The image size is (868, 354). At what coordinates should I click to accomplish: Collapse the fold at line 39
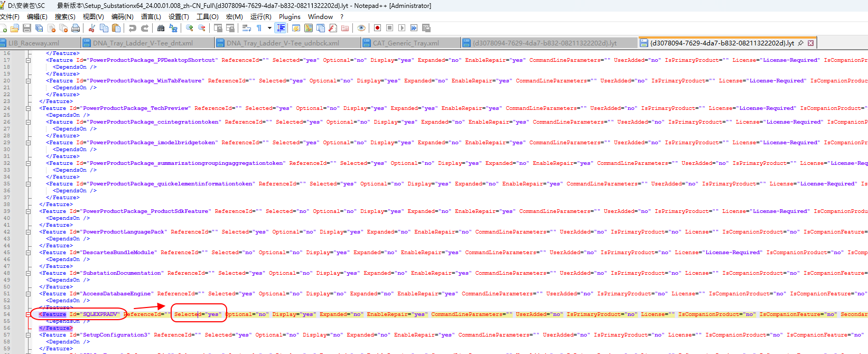28,211
